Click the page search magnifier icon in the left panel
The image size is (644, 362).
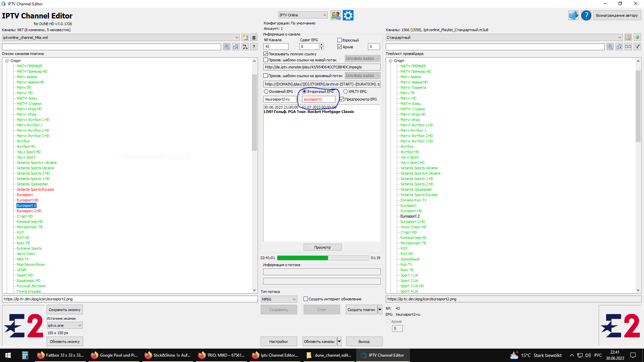coord(236,47)
